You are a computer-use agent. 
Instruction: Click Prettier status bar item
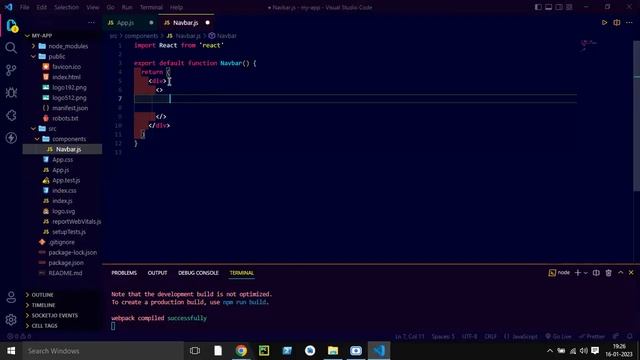tap(592, 336)
